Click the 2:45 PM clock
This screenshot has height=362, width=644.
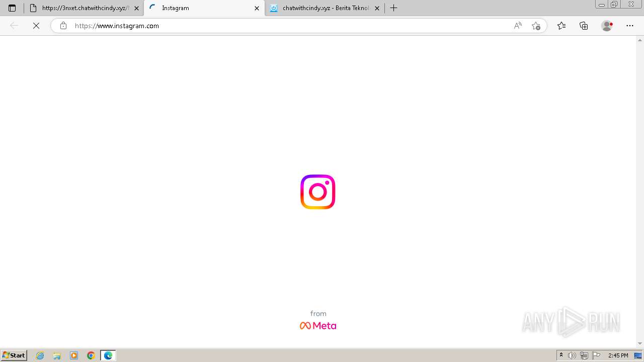click(x=618, y=355)
